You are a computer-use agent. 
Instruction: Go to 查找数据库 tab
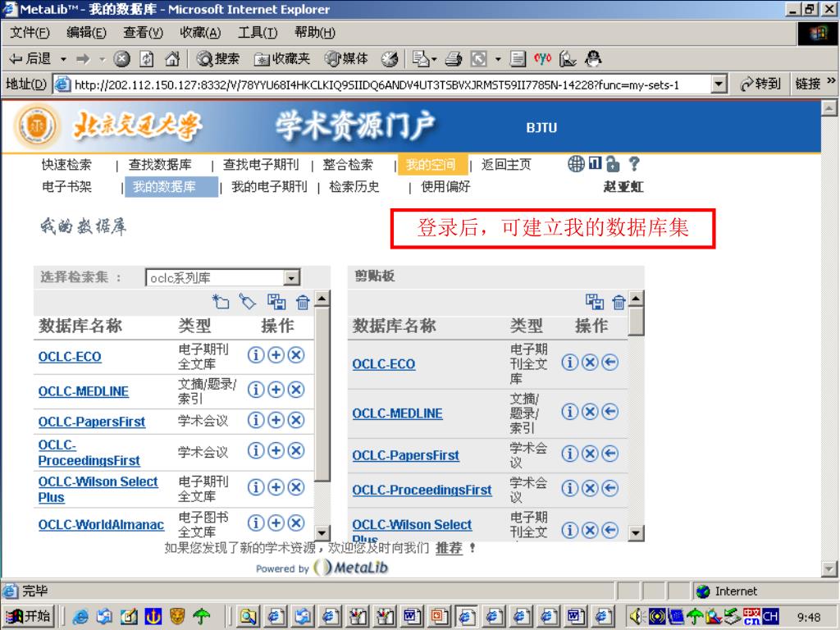coord(160,164)
